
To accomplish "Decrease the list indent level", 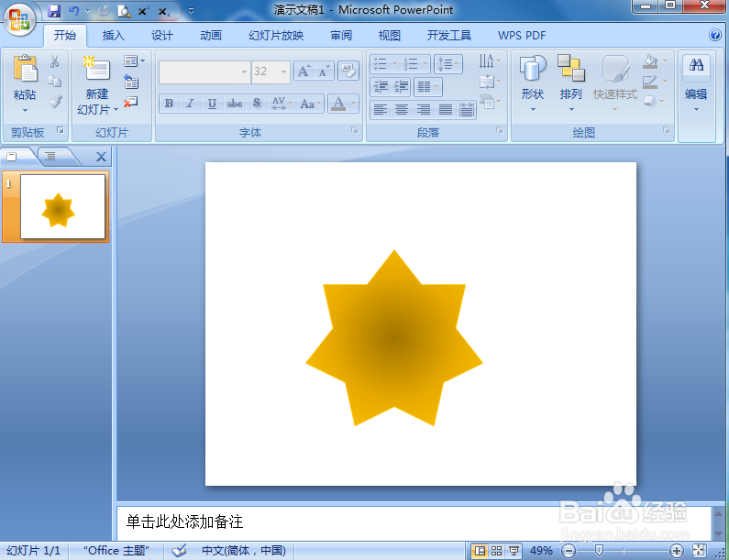I will (x=381, y=86).
